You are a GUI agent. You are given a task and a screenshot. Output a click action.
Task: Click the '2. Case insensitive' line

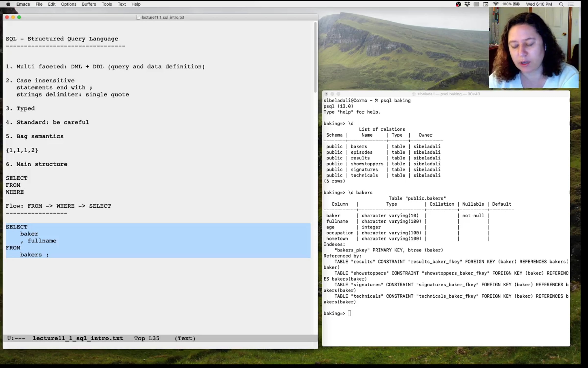(x=40, y=81)
